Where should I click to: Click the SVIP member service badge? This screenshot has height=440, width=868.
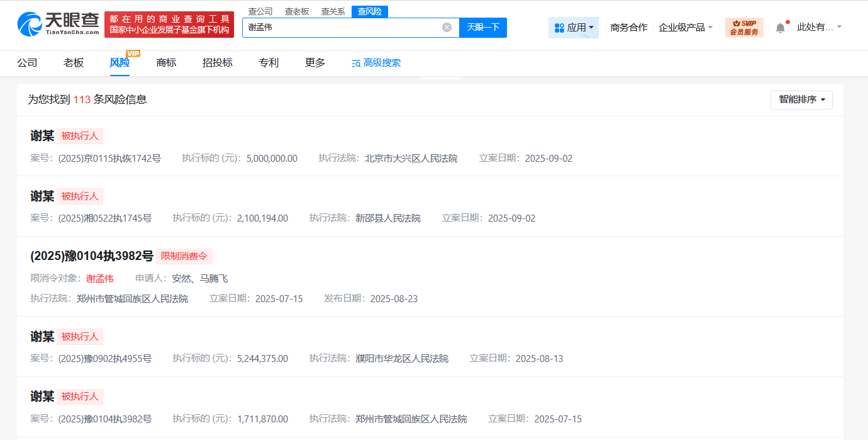click(744, 28)
